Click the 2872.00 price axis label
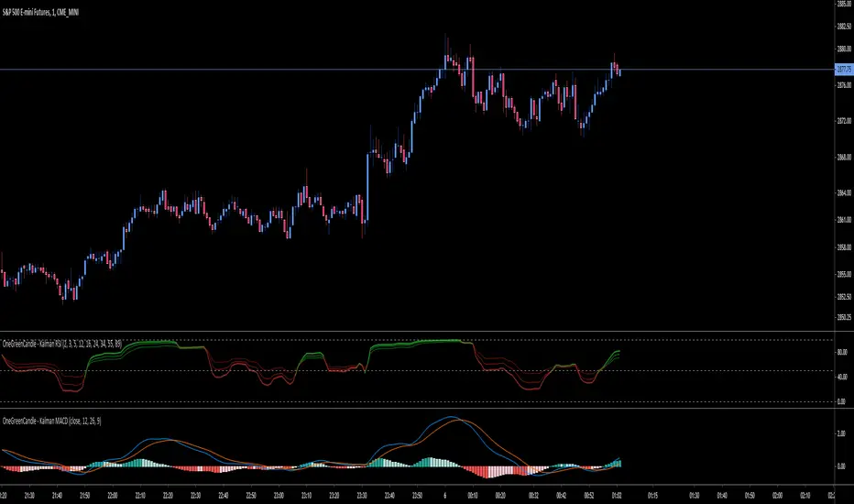854x504 pixels. (x=844, y=121)
